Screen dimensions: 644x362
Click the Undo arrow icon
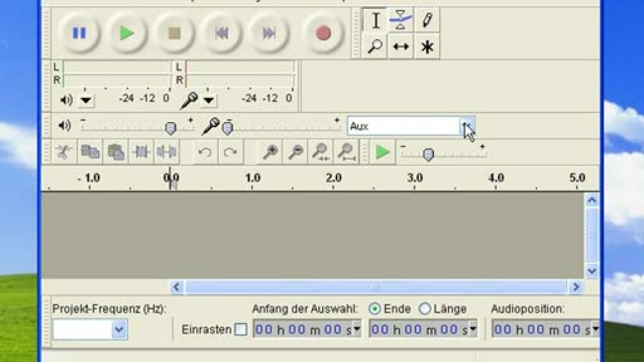coord(204,152)
